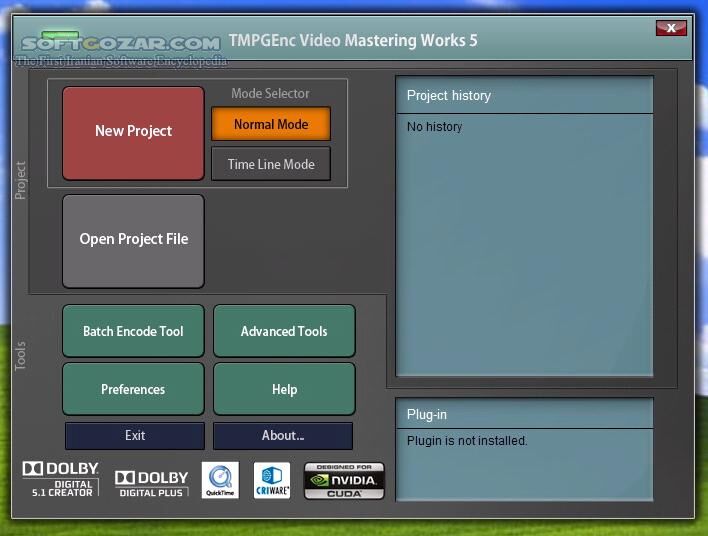Open Advanced Tools

point(284,331)
